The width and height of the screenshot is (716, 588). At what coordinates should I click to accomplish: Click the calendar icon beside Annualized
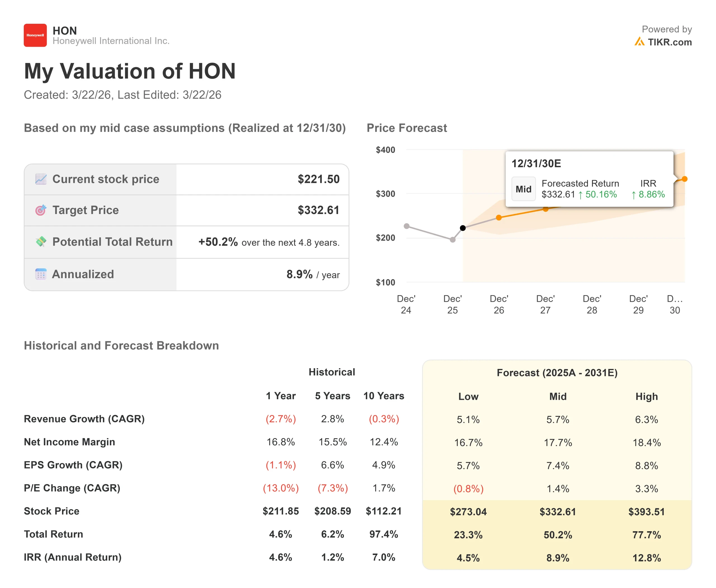pyautogui.click(x=41, y=274)
